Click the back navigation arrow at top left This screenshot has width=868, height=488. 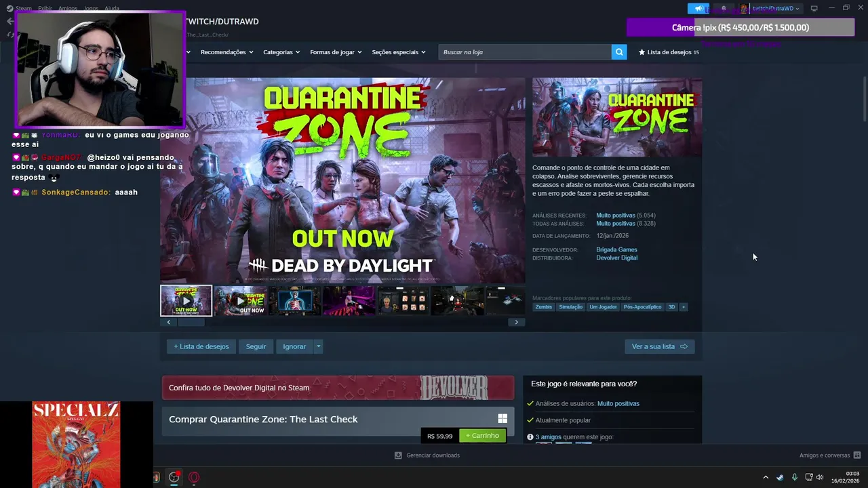tap(9, 21)
